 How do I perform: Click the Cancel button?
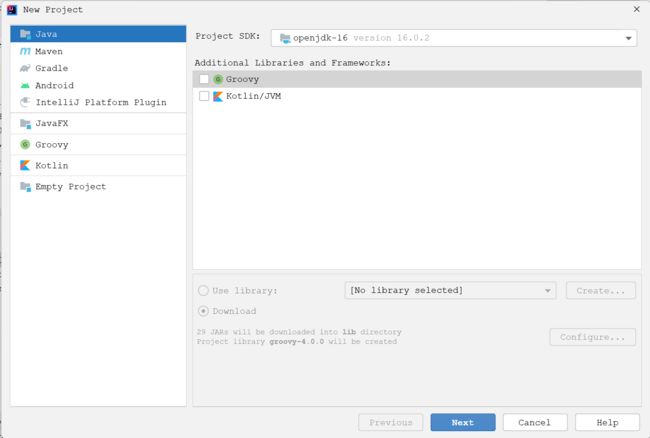pos(535,422)
